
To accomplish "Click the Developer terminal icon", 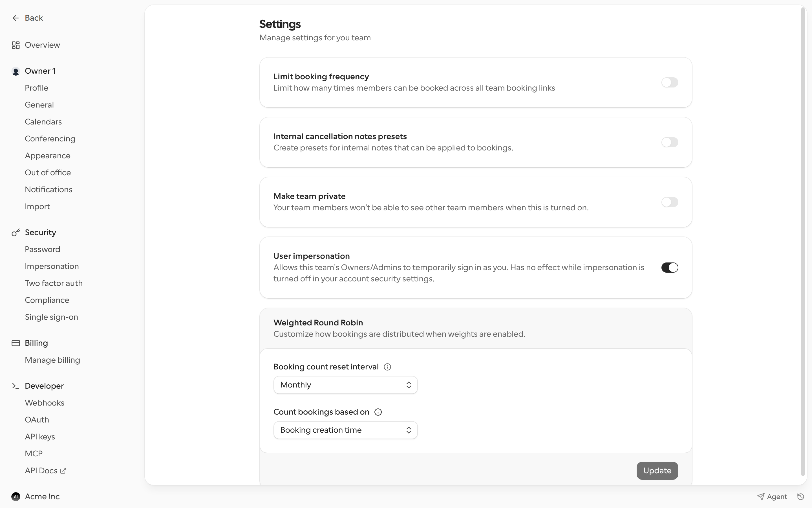I will click(x=16, y=386).
